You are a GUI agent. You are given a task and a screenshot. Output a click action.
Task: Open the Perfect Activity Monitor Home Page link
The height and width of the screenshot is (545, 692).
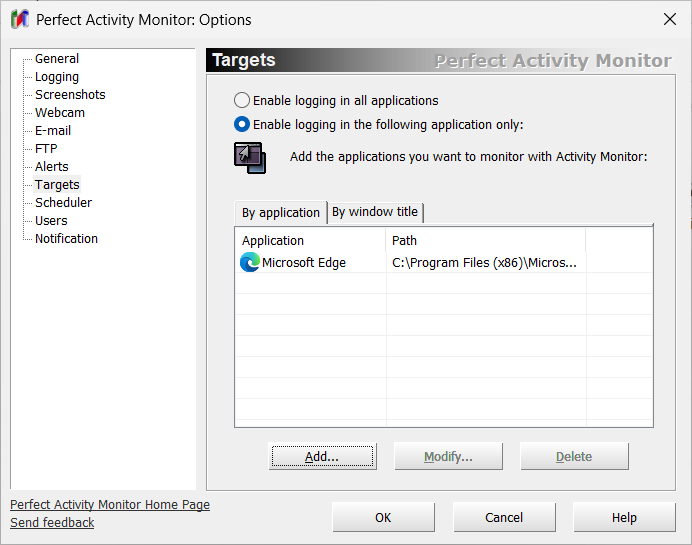(110, 505)
